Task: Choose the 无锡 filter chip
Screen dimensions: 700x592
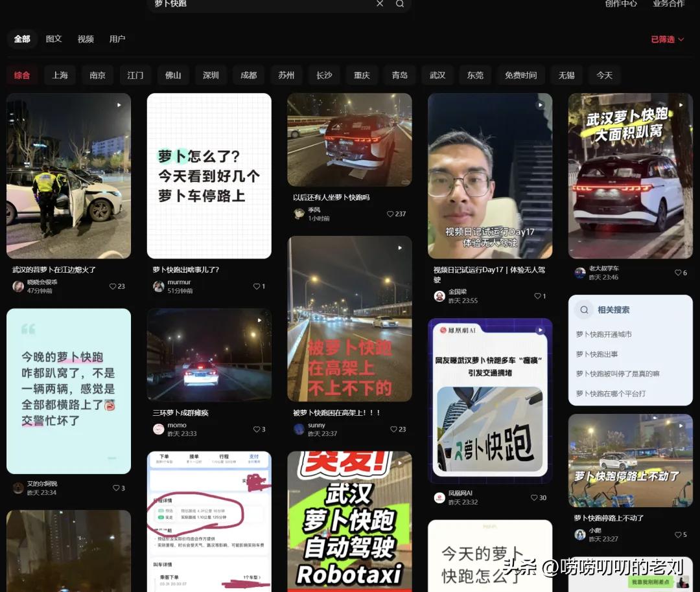Action: (566, 75)
